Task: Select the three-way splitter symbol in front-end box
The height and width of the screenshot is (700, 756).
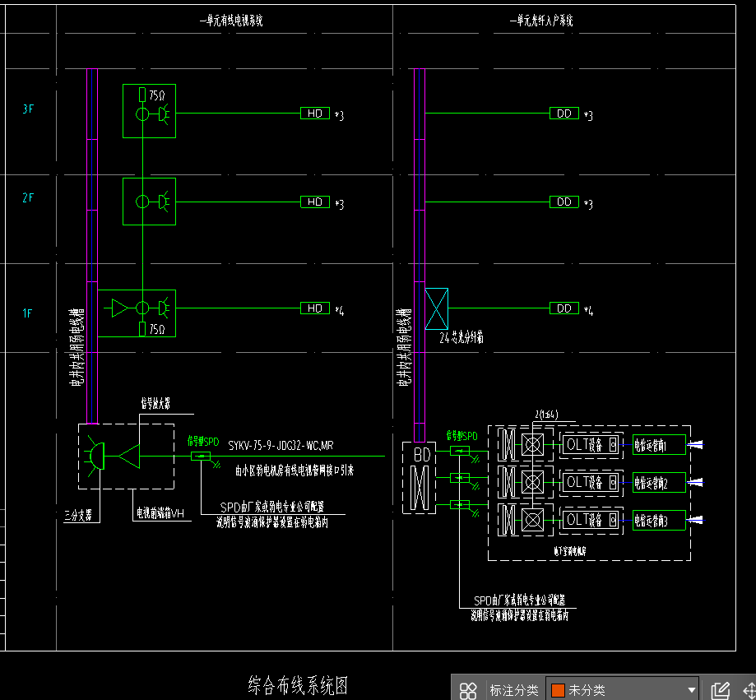Action: coord(95,456)
